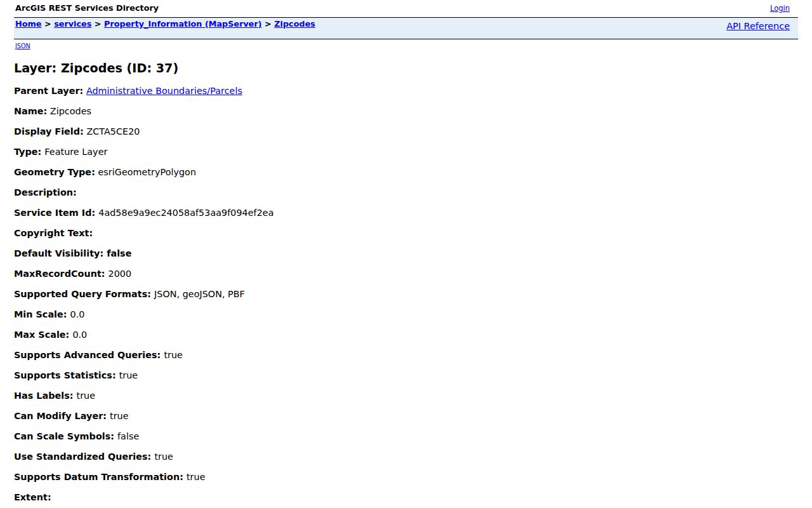Open Administrative Boundaries/Parcels parent layer
This screenshot has height=508, width=812.
coord(164,91)
